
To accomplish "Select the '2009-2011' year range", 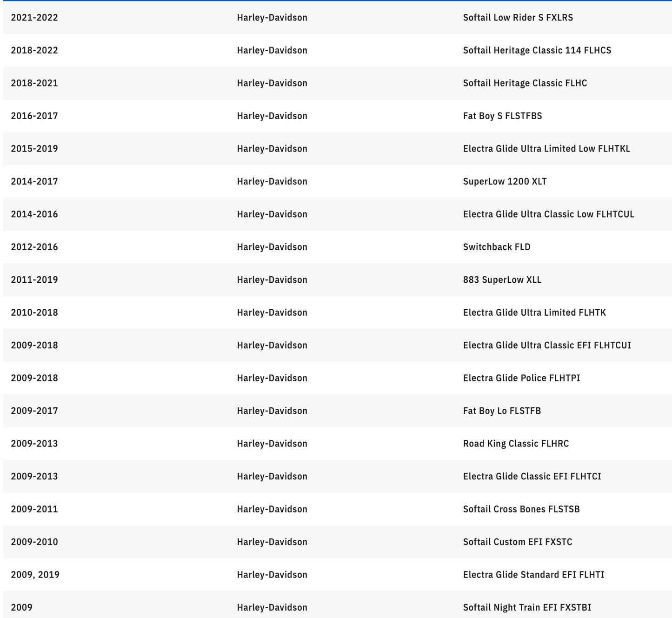I will click(34, 509).
